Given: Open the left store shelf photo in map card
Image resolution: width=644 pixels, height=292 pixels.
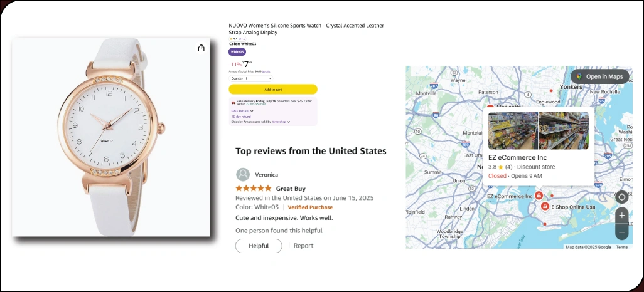Looking at the screenshot, I should [513, 131].
